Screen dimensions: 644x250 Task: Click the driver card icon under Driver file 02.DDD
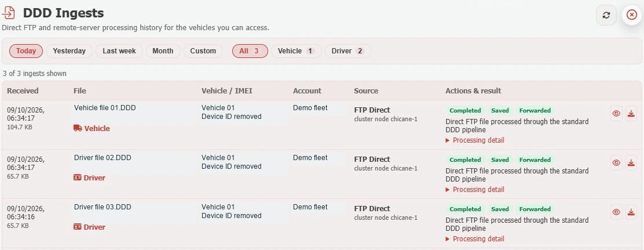point(77,177)
